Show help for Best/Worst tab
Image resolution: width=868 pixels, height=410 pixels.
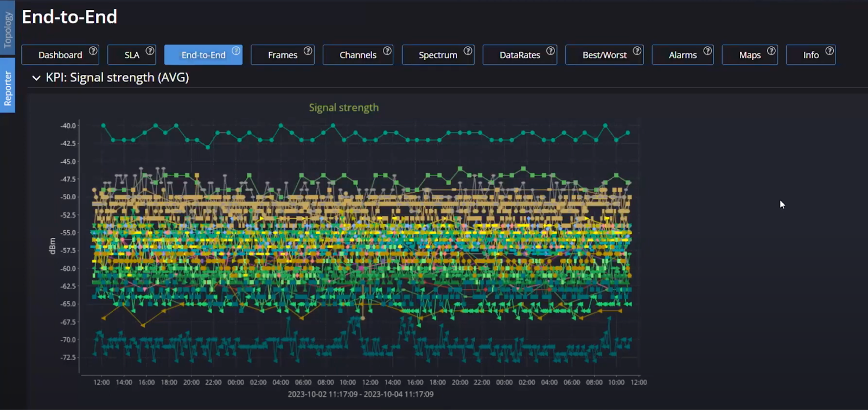[637, 51]
